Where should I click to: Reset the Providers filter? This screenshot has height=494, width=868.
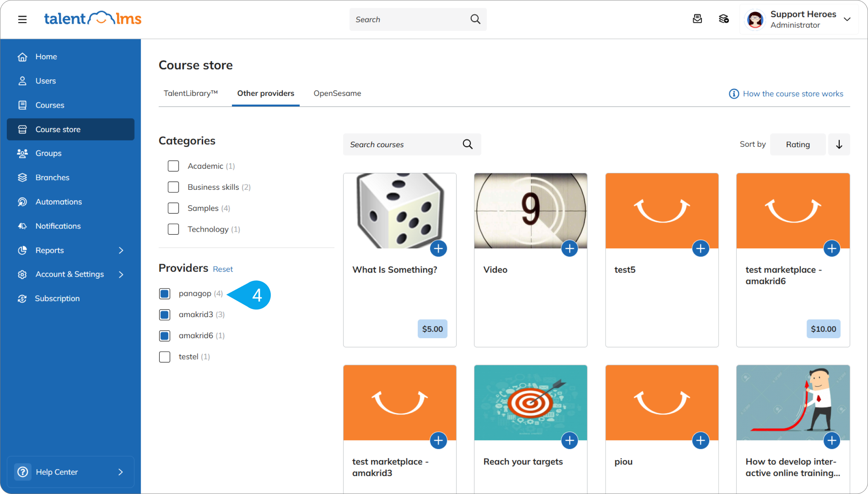(x=223, y=269)
